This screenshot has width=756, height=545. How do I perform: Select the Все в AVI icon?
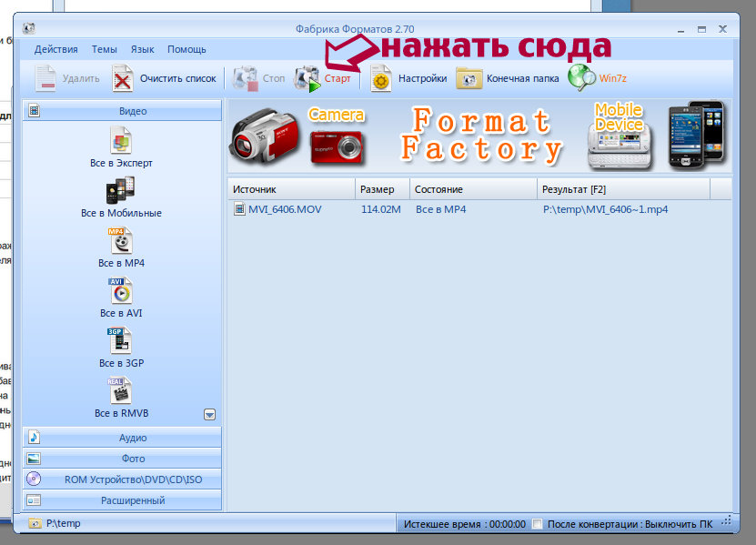pyautogui.click(x=120, y=290)
